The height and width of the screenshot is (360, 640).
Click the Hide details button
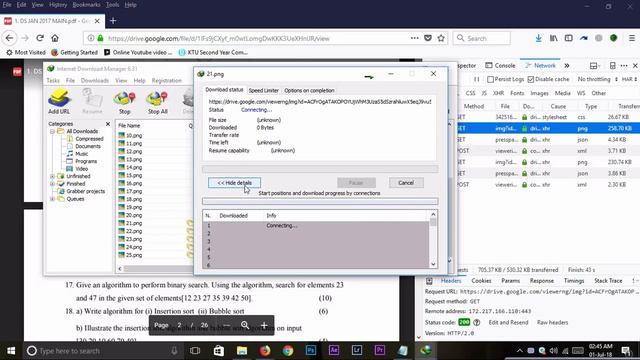tap(234, 183)
